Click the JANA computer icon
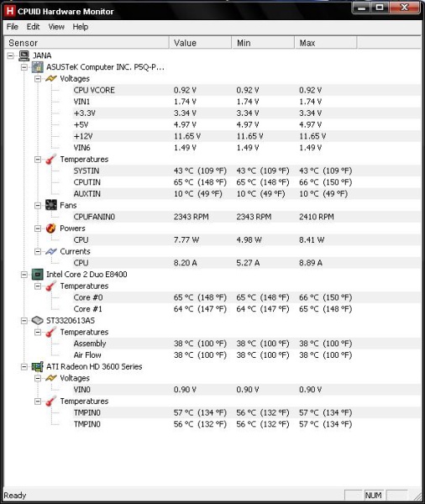Viewport: 425px width, 504px height. click(x=24, y=55)
